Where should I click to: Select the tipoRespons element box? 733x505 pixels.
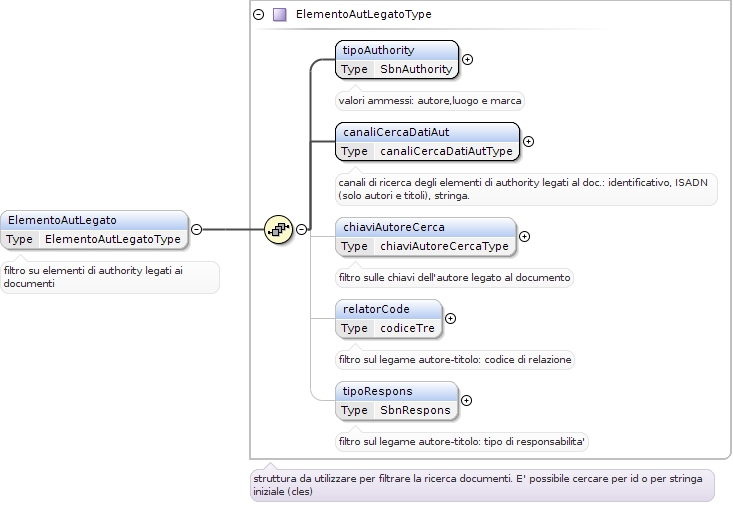pos(396,401)
